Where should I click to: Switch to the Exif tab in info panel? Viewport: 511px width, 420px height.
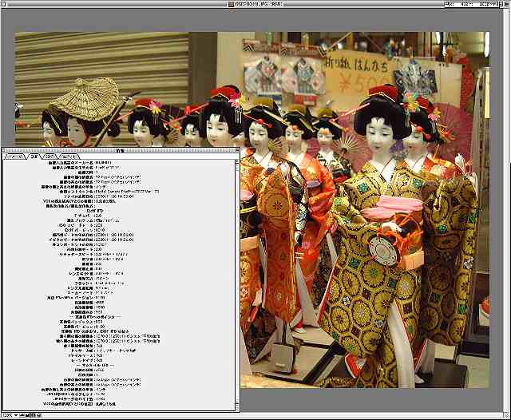tap(34, 157)
